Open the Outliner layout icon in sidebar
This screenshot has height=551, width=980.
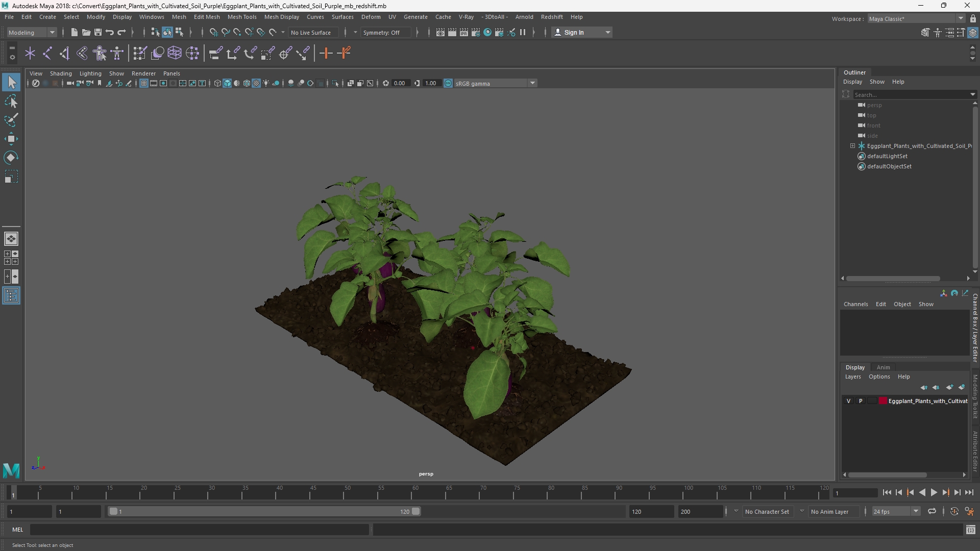coord(11,296)
